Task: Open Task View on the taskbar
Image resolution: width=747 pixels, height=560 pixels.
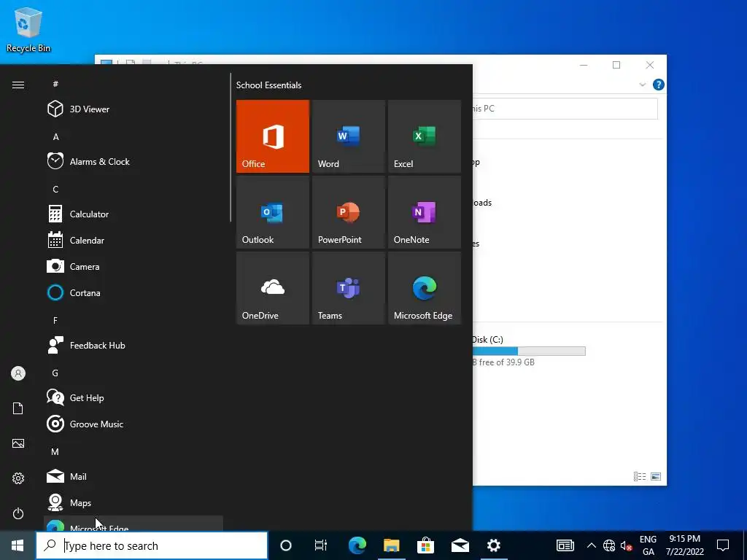Action: click(321, 545)
